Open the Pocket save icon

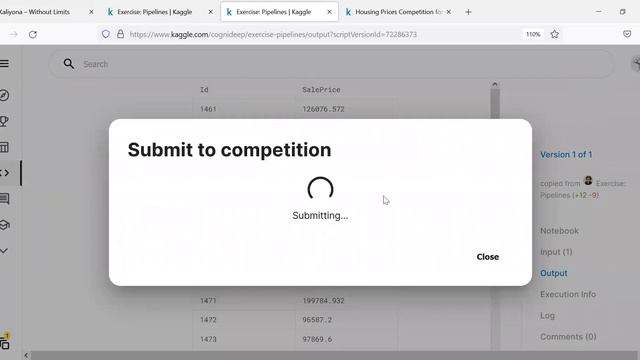627,34
